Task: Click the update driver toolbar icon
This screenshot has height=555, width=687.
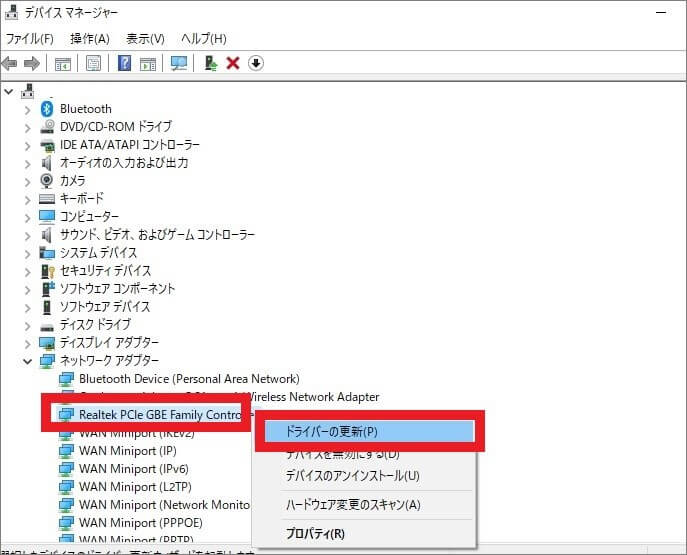Action: 210,64
